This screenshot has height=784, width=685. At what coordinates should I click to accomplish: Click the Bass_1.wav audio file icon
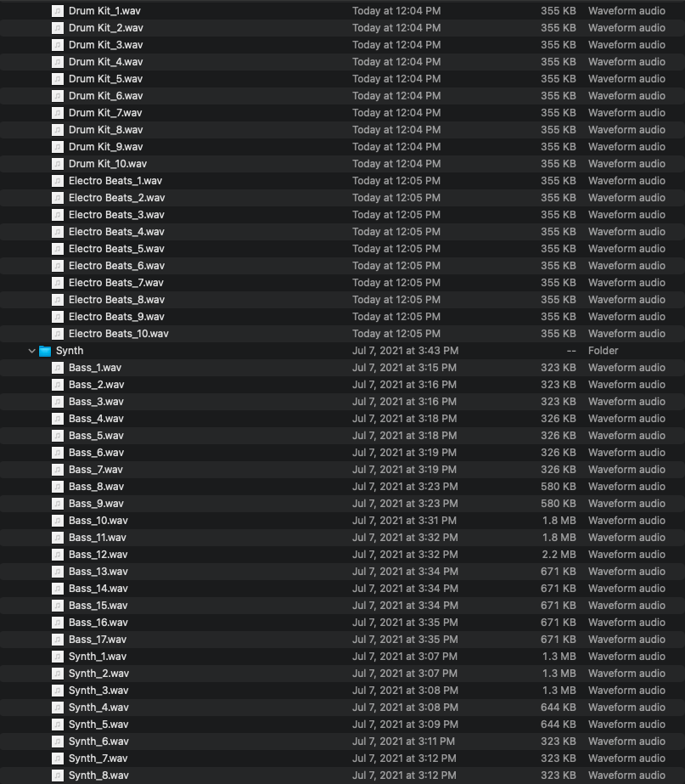(58, 368)
